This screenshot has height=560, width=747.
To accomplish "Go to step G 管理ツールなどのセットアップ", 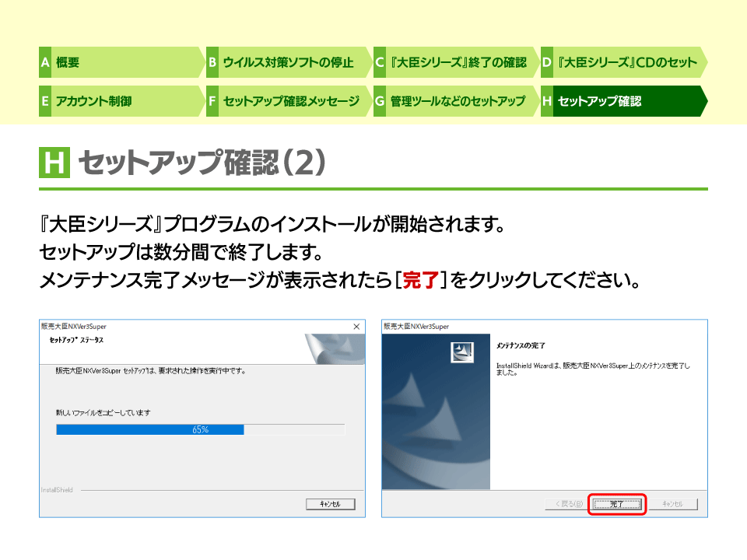I will tap(456, 101).
